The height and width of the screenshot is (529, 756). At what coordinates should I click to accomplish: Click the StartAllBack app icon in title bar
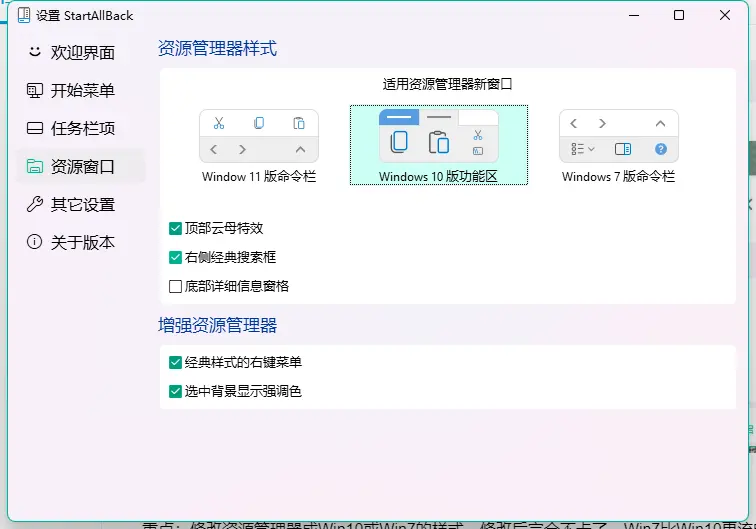pyautogui.click(x=24, y=15)
